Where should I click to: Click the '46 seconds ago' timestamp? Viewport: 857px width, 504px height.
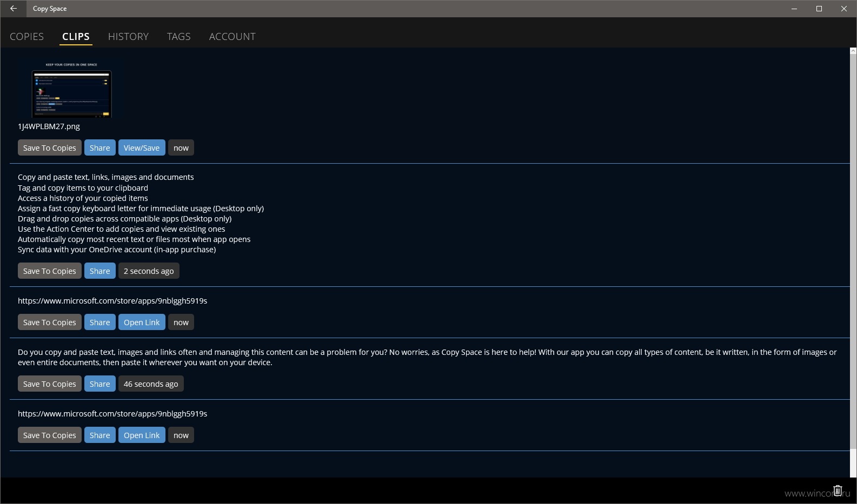[151, 384]
